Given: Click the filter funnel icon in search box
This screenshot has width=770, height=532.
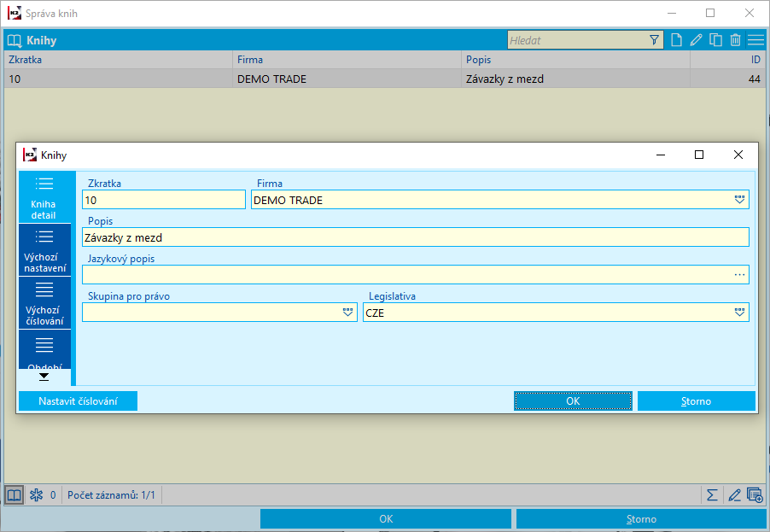Looking at the screenshot, I should (654, 40).
